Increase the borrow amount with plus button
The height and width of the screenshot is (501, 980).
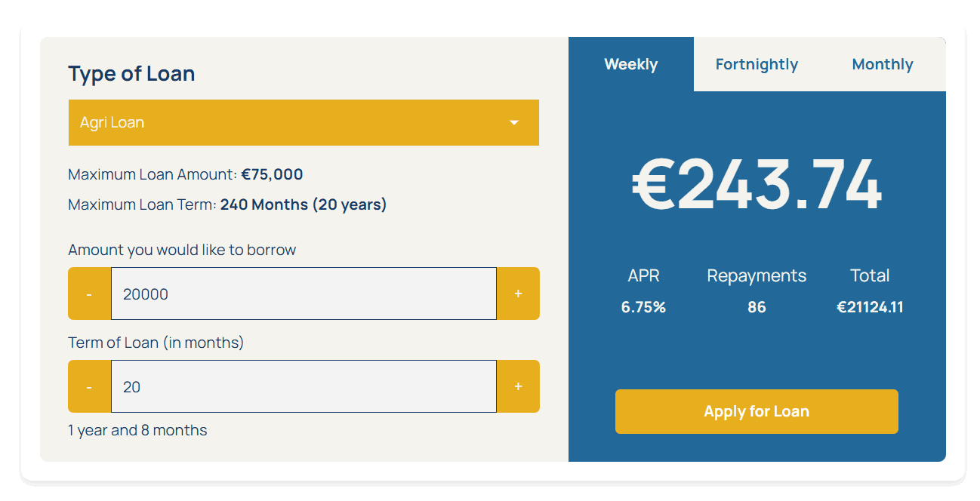pos(518,294)
